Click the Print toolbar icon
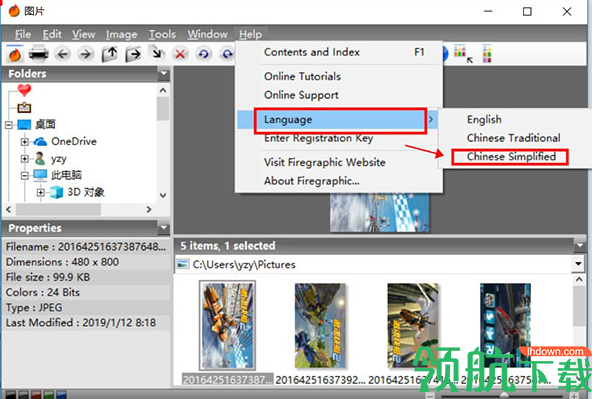The image size is (592, 399). tap(39, 54)
